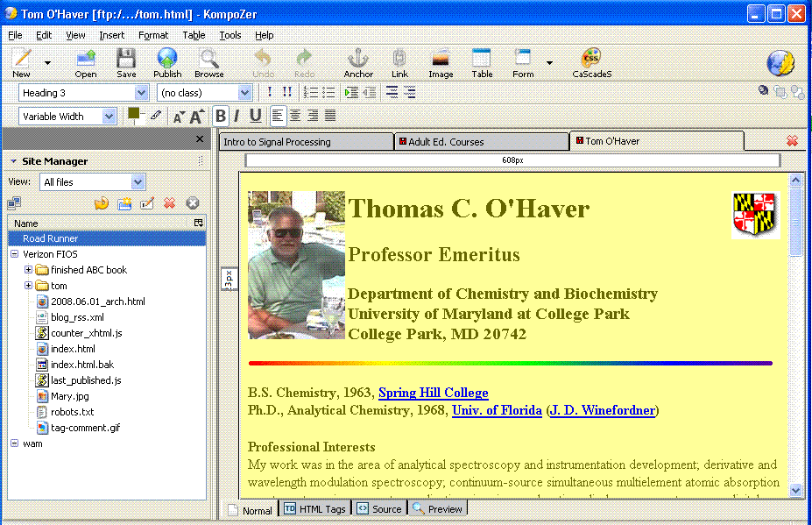Toggle the single exclamation emphasis button
Viewport: 812px width, 525px height.
click(269, 92)
